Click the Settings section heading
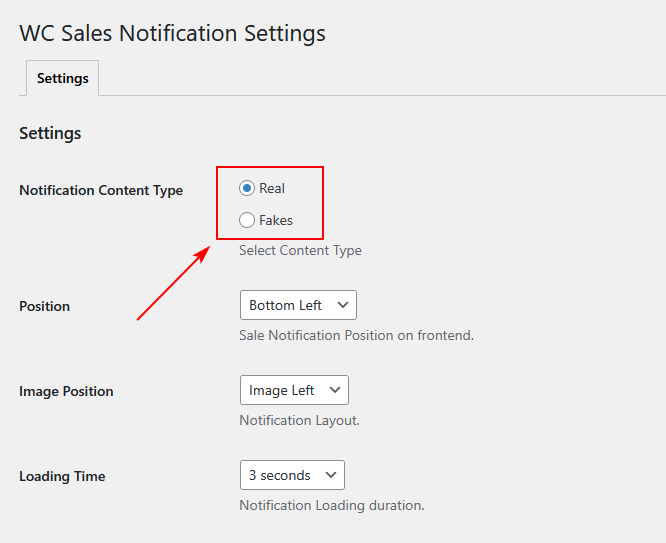 [50, 133]
